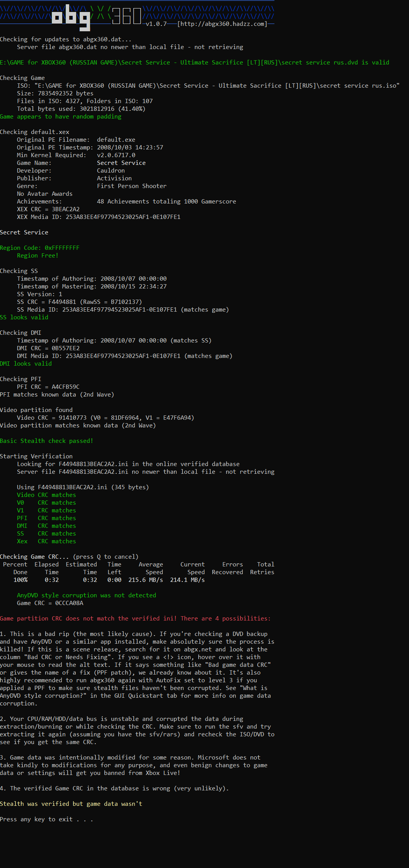Click the 'Checking SS' heading

click(x=19, y=271)
